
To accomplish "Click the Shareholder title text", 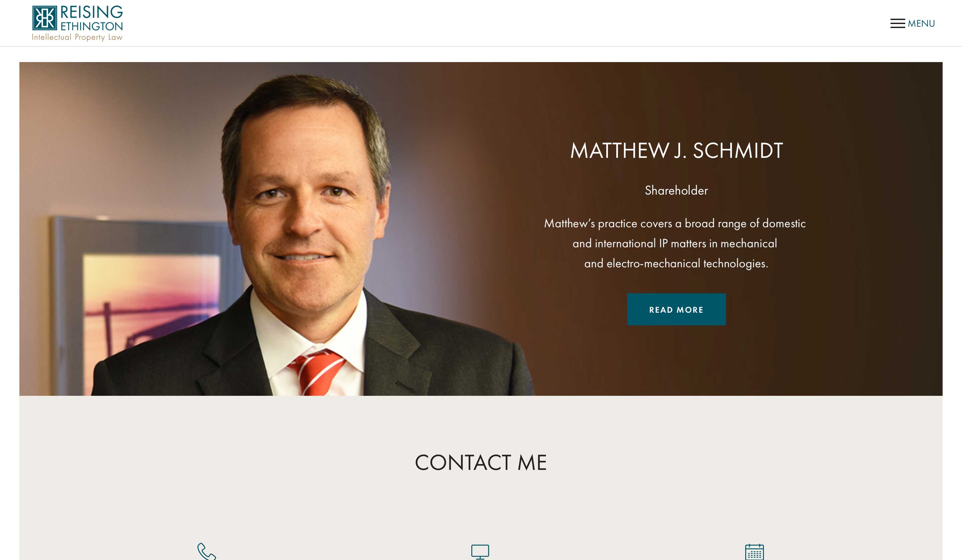I will 676,190.
